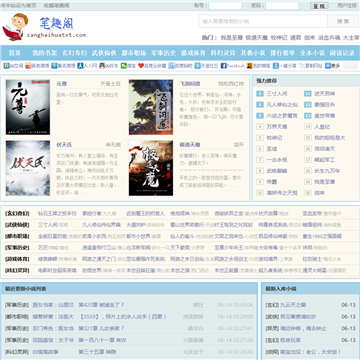The width and height of the screenshot is (360, 360).
Task: Open 我的书架 navigation tab
Action: pyautogui.click(x=45, y=53)
